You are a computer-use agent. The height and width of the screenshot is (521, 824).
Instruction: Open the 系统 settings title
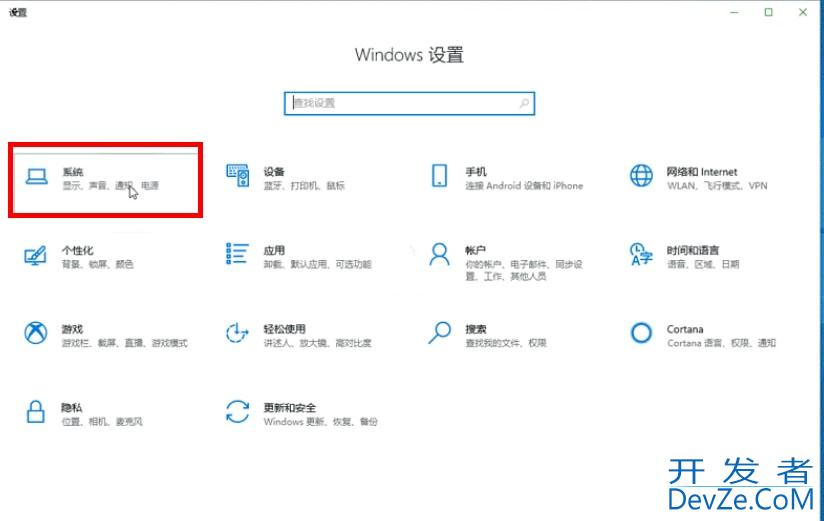pos(73,172)
